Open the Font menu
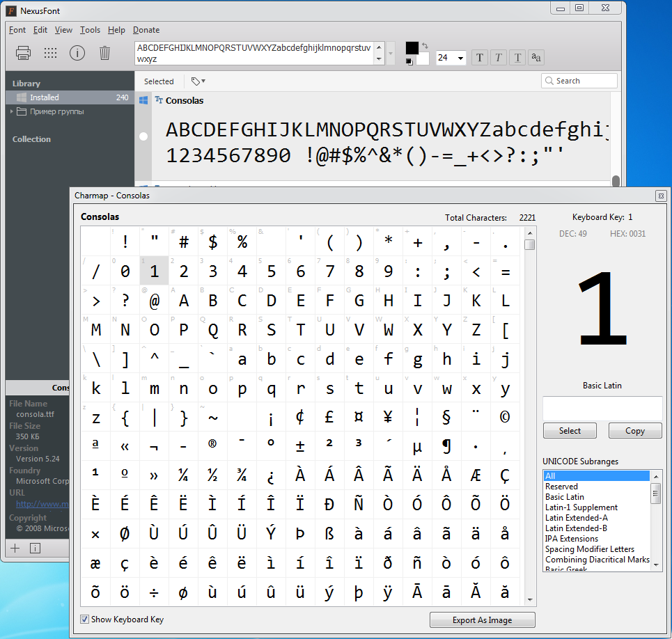 (x=17, y=30)
